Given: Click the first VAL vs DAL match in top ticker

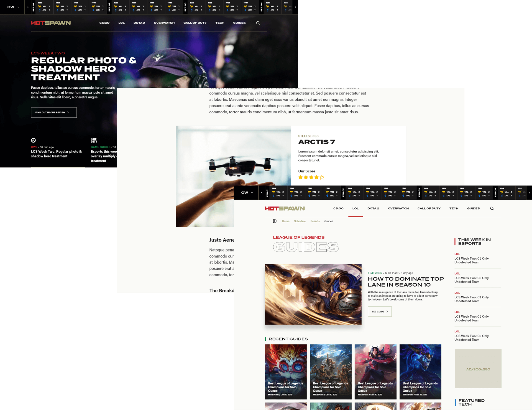Looking at the screenshot, I should pos(44,7).
